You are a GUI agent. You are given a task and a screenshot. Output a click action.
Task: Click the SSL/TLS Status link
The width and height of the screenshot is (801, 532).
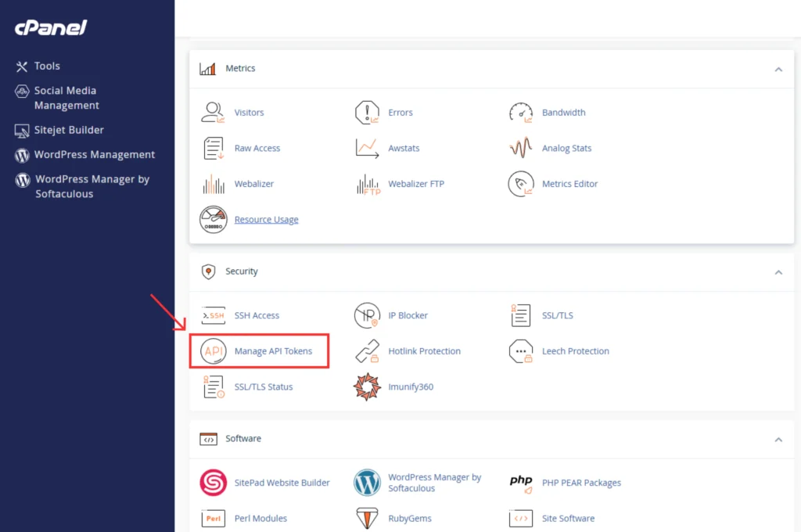pos(263,386)
